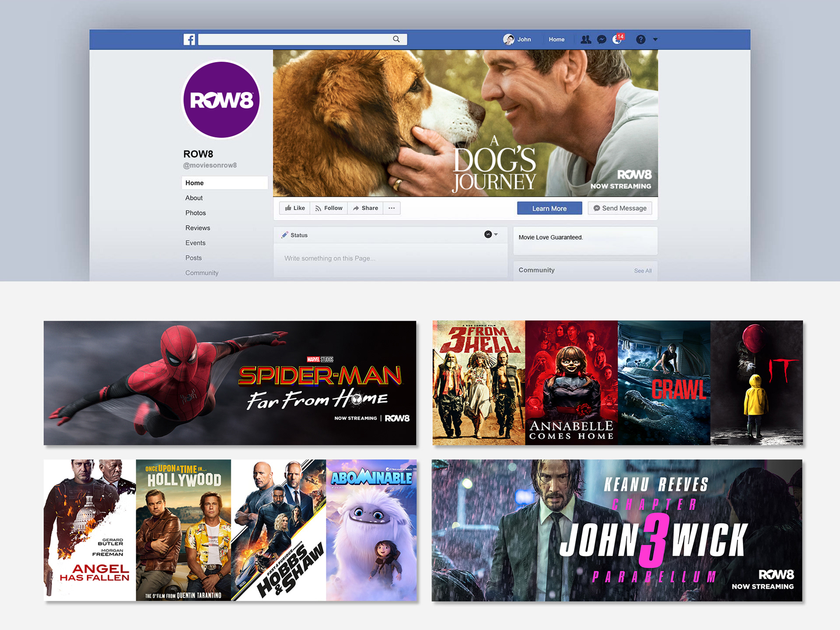Click See All in Community box
Image resolution: width=840 pixels, height=630 pixels.
(643, 271)
